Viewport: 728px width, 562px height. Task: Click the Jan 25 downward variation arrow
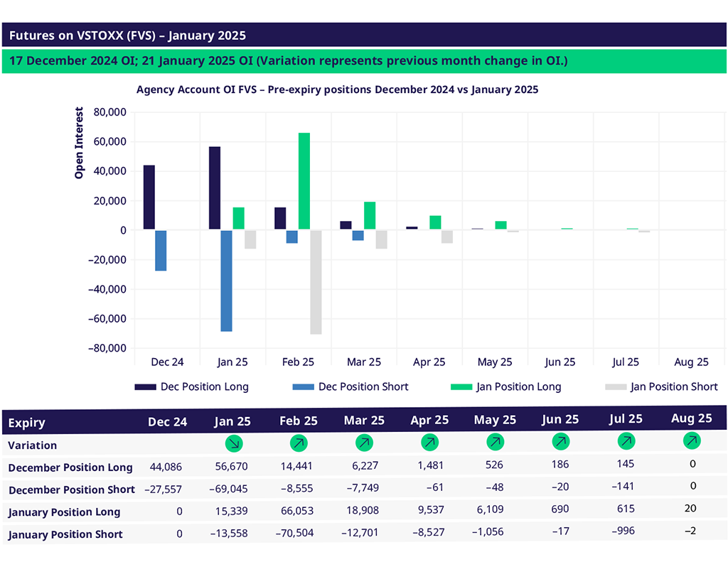[233, 443]
